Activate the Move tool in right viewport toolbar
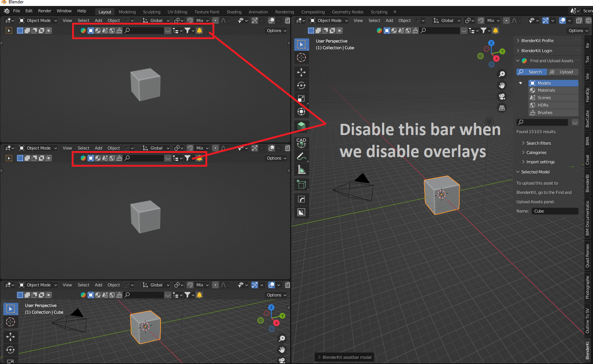The height and width of the screenshot is (364, 593). pyautogui.click(x=301, y=72)
